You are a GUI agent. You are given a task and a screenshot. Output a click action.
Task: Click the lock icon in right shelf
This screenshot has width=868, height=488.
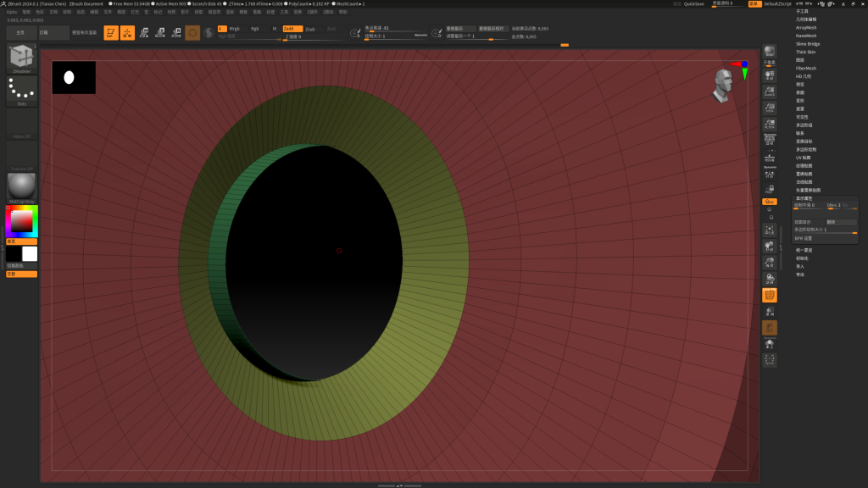click(770, 190)
